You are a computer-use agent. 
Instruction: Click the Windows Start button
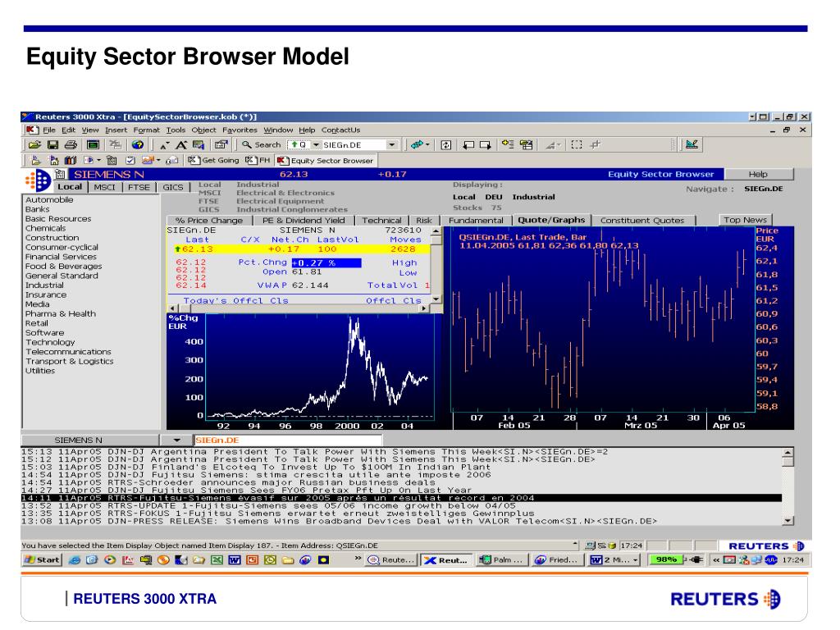(42, 559)
